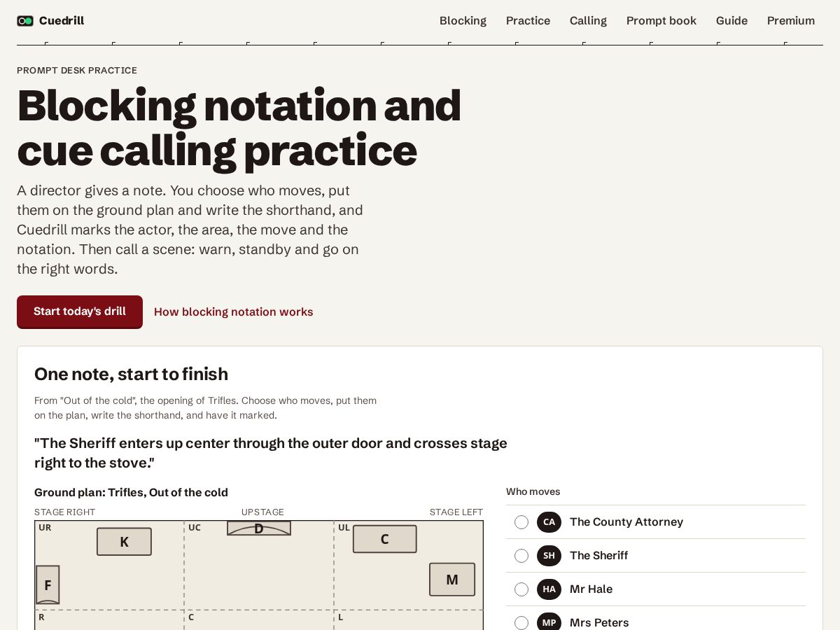Click the "Ground plan: Trifles" caption
This screenshot has height=630, width=840.
(131, 493)
